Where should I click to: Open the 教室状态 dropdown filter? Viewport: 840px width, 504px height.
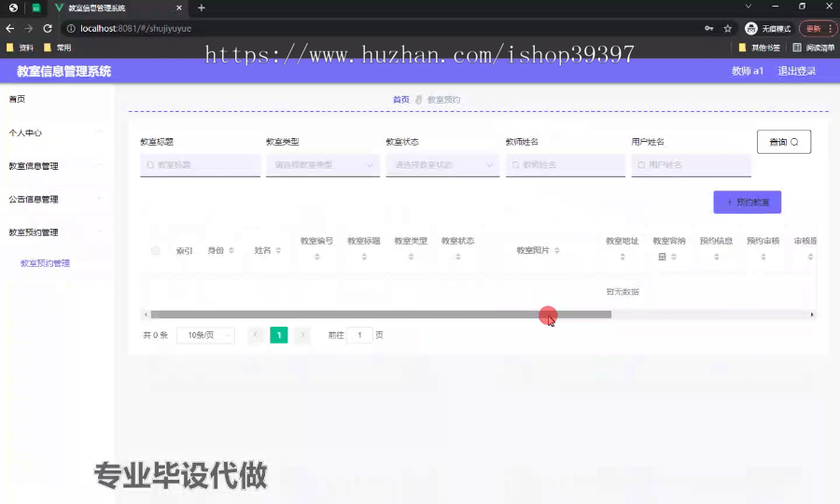click(x=442, y=165)
